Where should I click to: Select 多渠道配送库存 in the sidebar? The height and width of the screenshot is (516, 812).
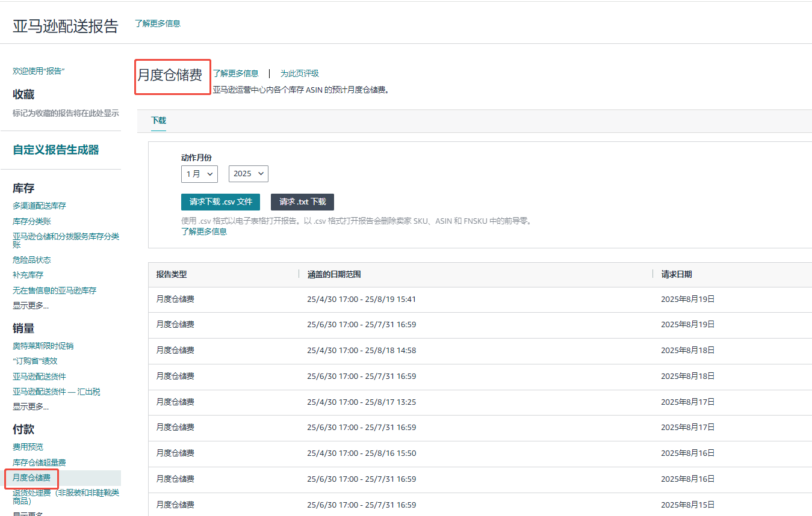point(39,206)
